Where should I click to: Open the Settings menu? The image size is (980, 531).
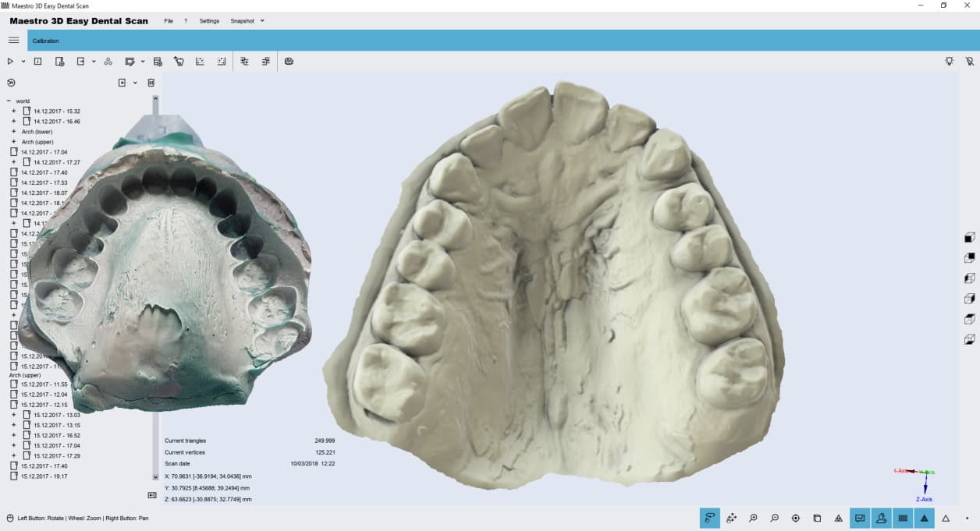coord(209,21)
